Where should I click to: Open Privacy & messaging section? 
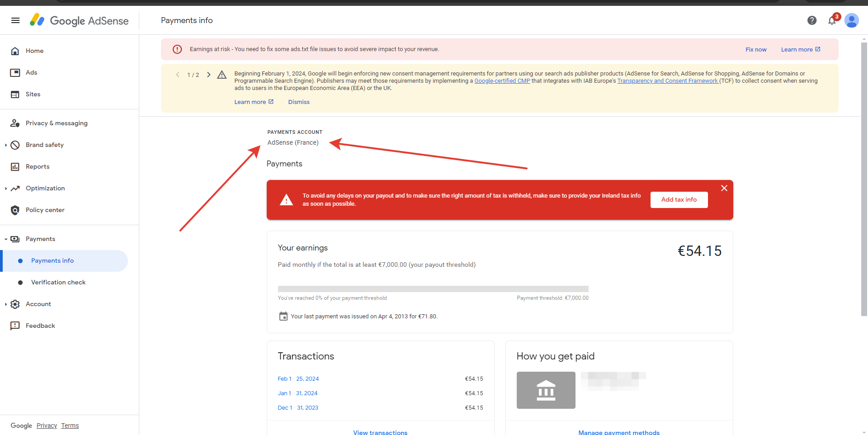coord(57,123)
